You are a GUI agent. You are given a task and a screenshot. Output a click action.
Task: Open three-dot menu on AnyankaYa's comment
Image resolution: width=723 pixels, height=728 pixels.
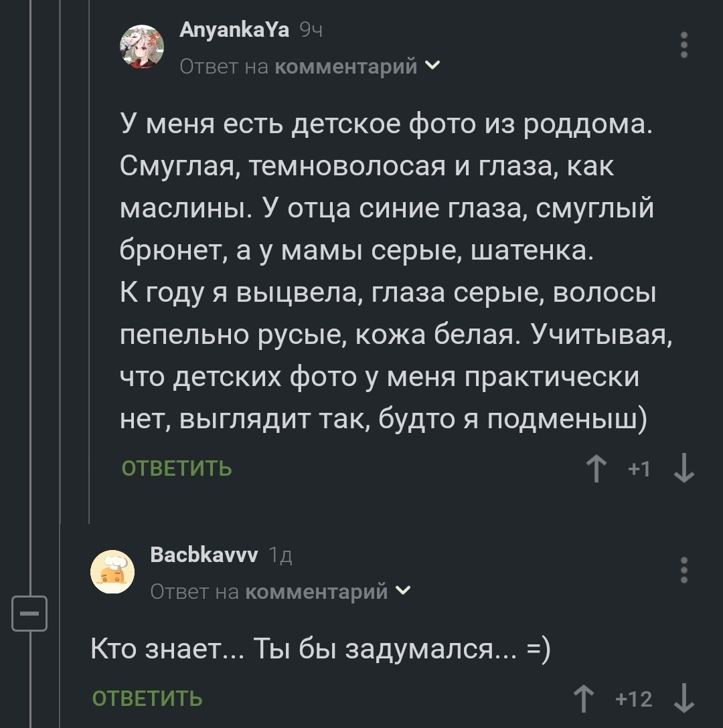click(684, 45)
